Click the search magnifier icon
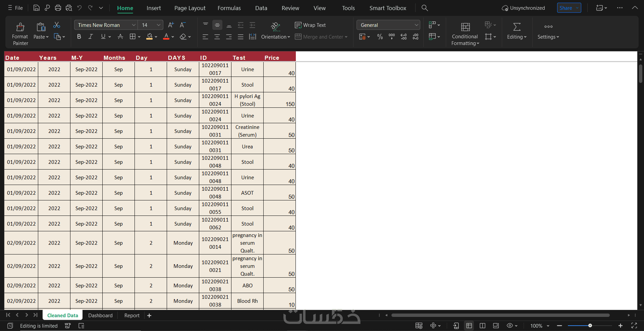Image resolution: width=644 pixels, height=331 pixels. 425,8
